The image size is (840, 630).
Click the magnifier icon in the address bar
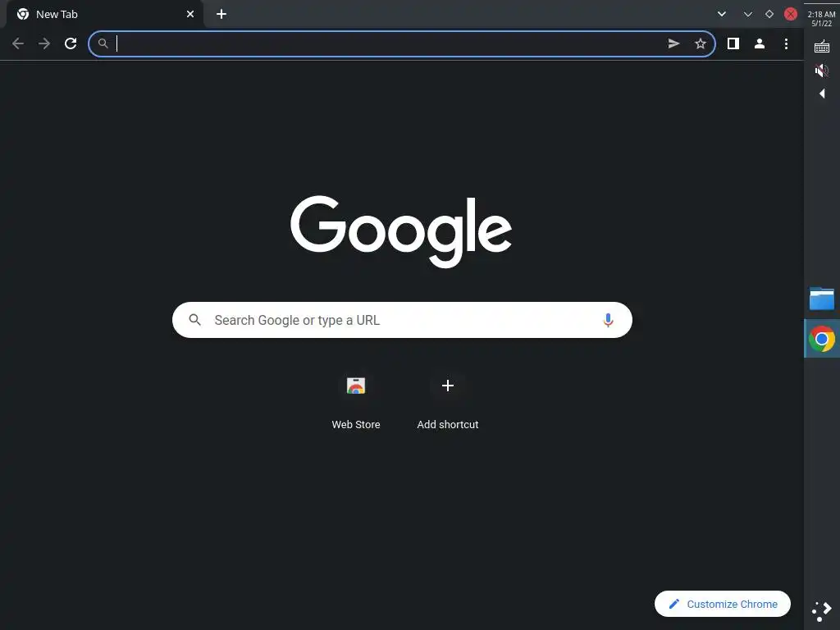click(x=103, y=43)
